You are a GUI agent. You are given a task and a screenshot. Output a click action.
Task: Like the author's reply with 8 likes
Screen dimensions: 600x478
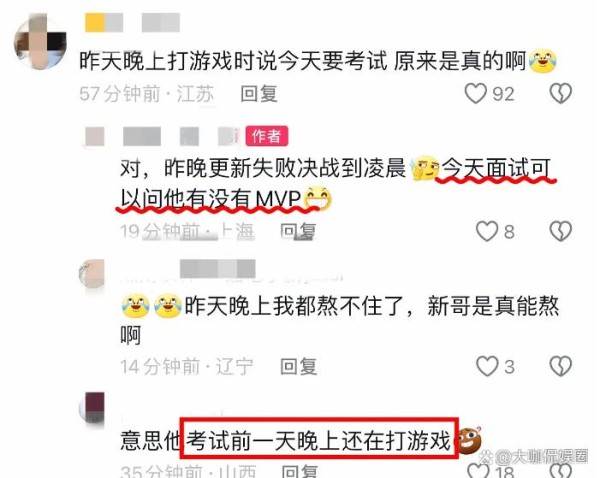pos(487,231)
